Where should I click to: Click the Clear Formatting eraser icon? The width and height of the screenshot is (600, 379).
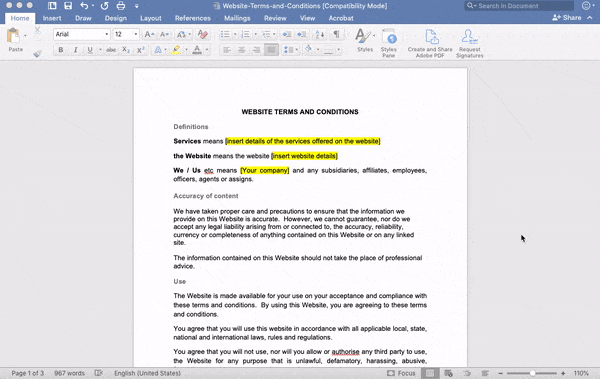click(x=203, y=34)
